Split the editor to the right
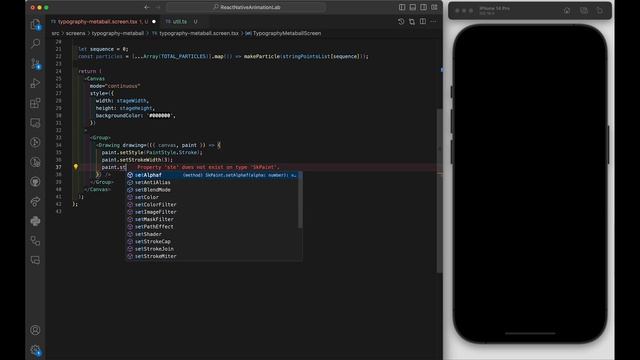Viewport: 640px width, 360px height. (423, 22)
